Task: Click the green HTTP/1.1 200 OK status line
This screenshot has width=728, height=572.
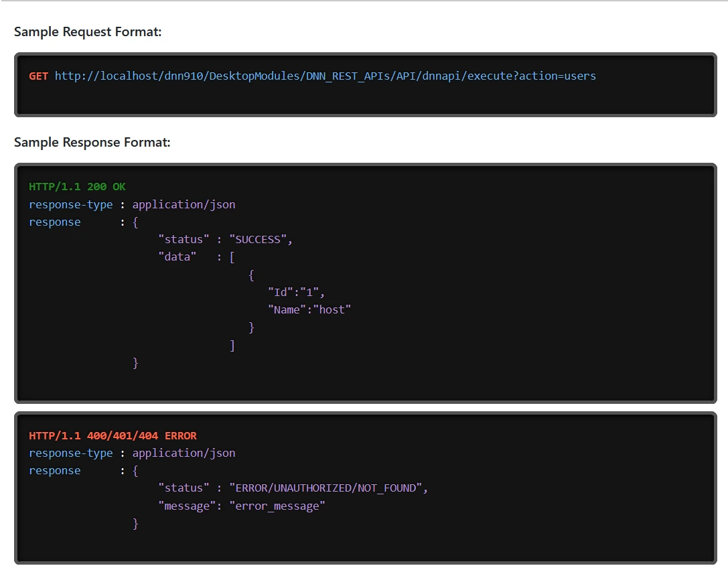Action: (77, 187)
